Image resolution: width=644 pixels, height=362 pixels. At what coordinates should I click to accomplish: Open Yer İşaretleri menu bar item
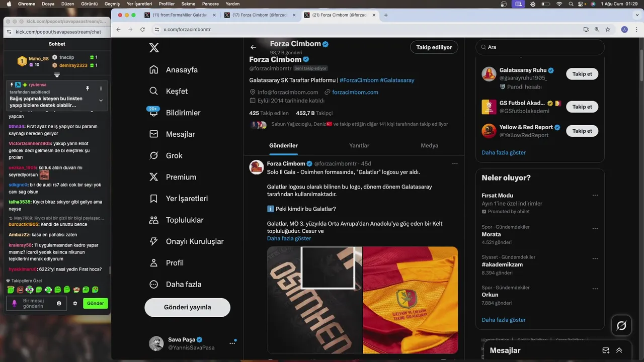click(139, 4)
